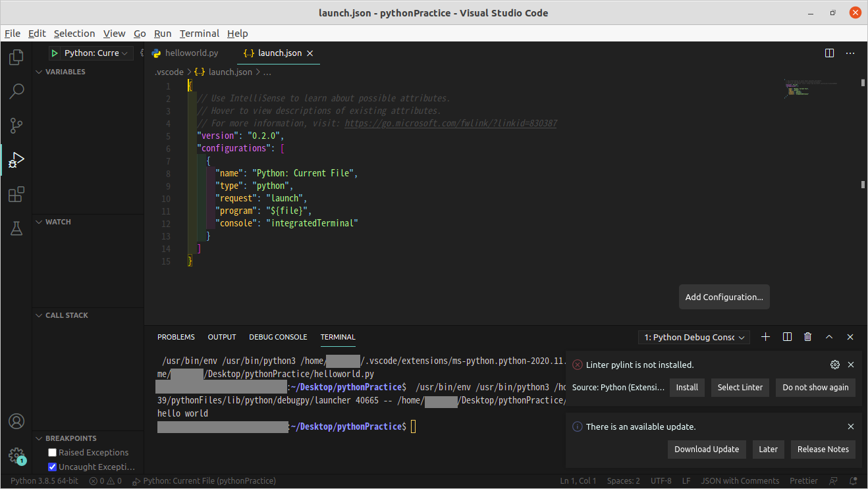This screenshot has width=868, height=489.
Task: Click Spaces: 2 indentation status item
Action: pyautogui.click(x=624, y=481)
